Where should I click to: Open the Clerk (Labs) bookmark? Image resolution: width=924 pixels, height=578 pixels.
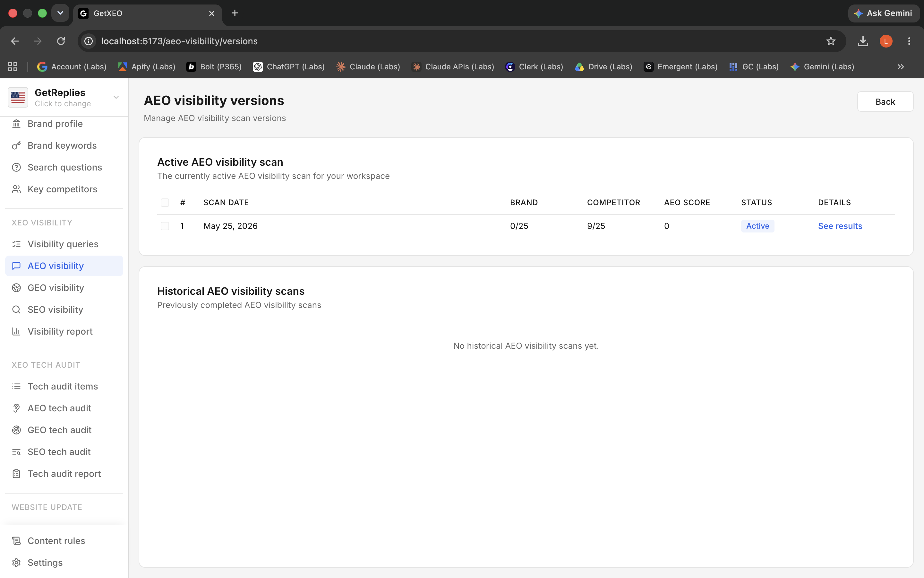(534, 67)
